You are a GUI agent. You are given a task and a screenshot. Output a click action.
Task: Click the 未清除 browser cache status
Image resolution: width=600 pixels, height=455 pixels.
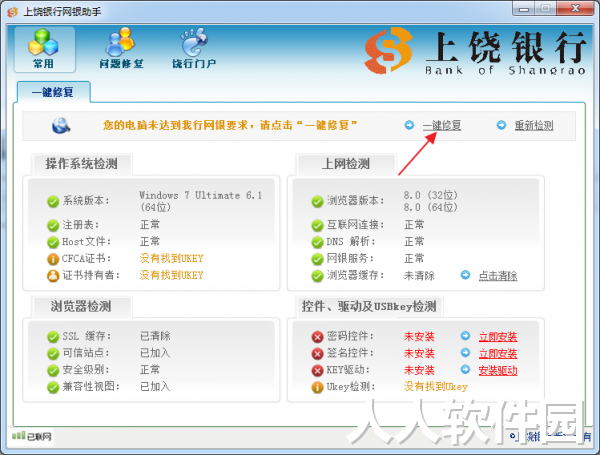[419, 276]
